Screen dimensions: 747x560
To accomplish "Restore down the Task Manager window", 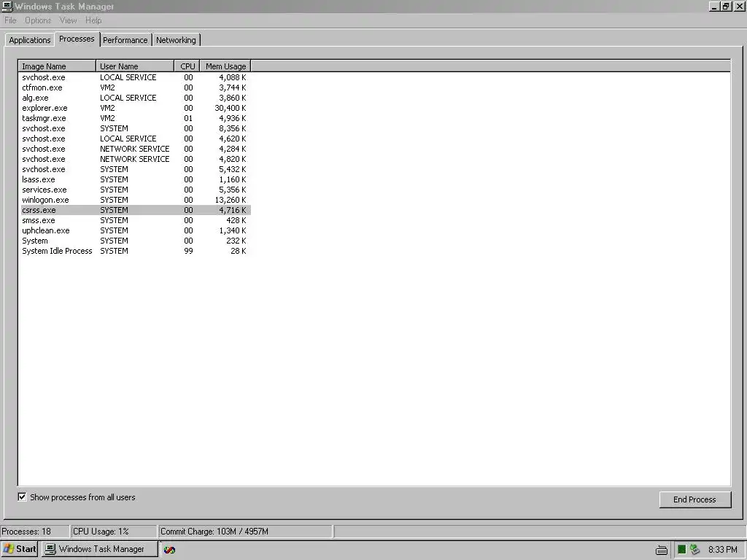I will (726, 6).
